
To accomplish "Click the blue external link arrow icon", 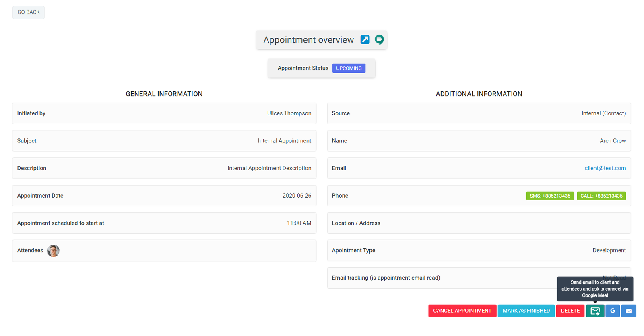I will (x=365, y=39).
